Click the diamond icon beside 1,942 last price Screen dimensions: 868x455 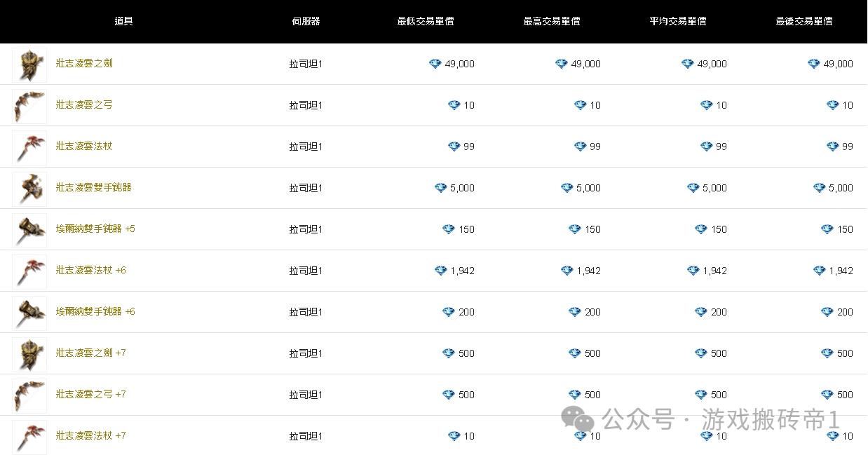[820, 271]
